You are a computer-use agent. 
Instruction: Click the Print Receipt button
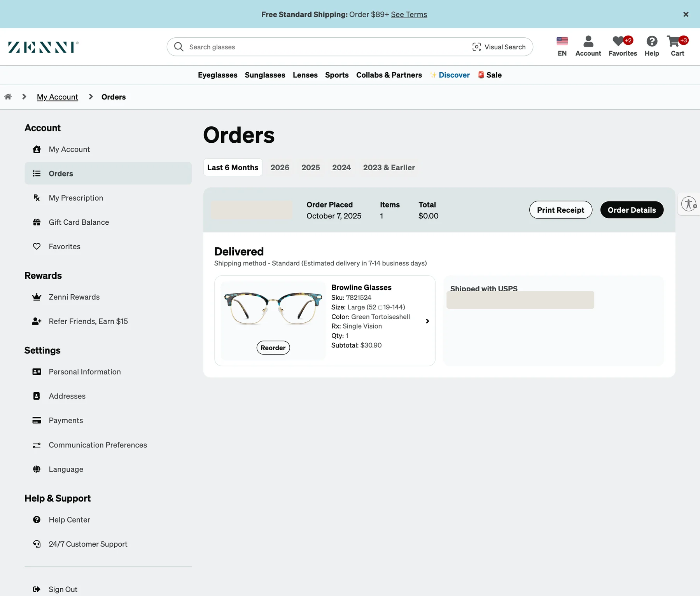[x=560, y=210]
